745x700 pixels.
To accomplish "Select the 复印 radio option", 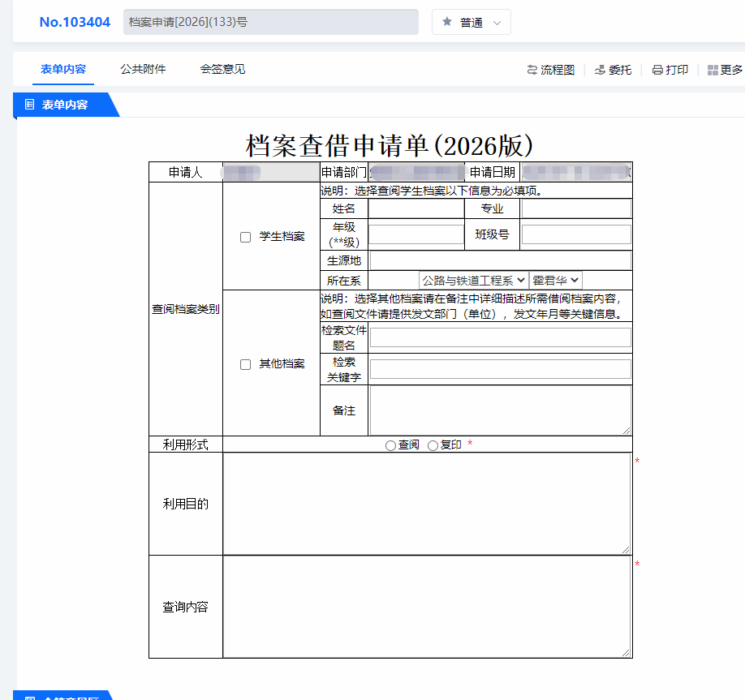I will pos(433,445).
